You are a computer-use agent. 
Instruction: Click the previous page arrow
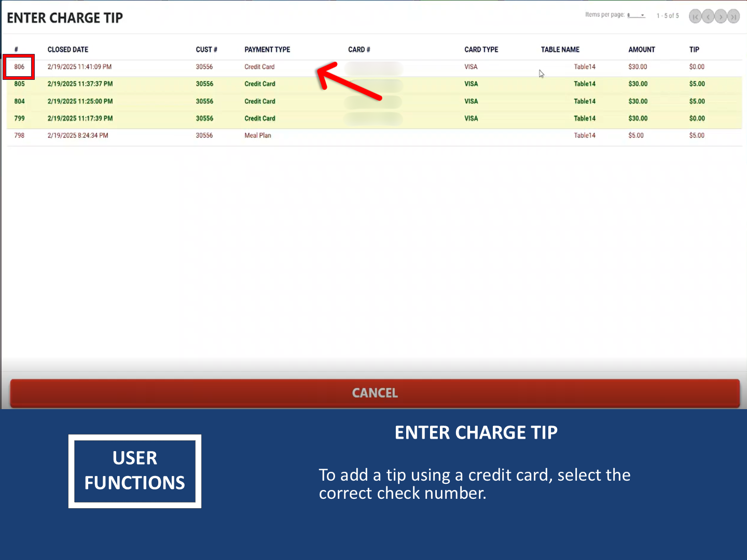708,17
